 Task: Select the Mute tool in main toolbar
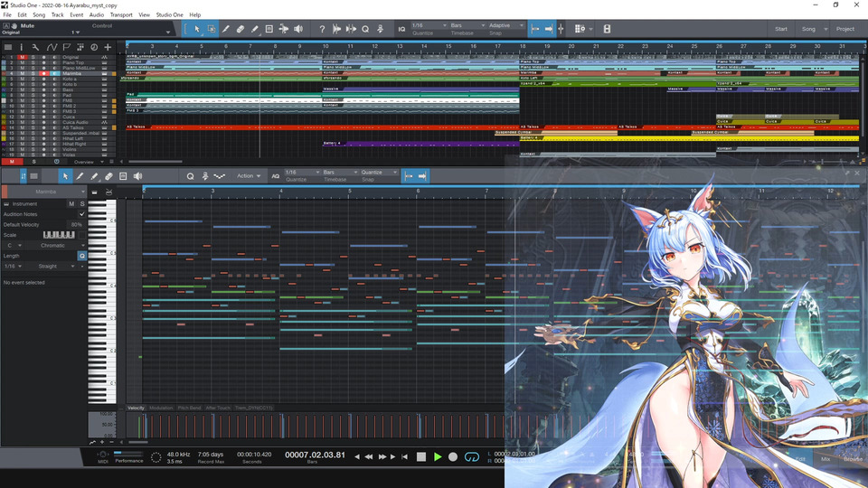click(269, 29)
